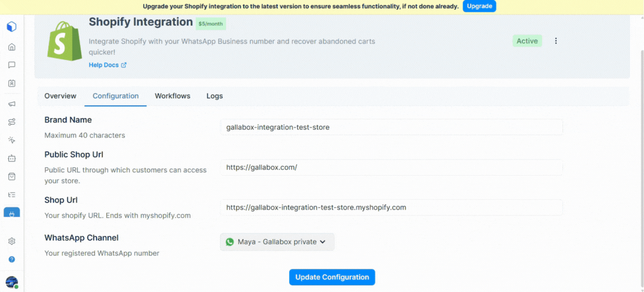Open the Help Docs link

107,65
